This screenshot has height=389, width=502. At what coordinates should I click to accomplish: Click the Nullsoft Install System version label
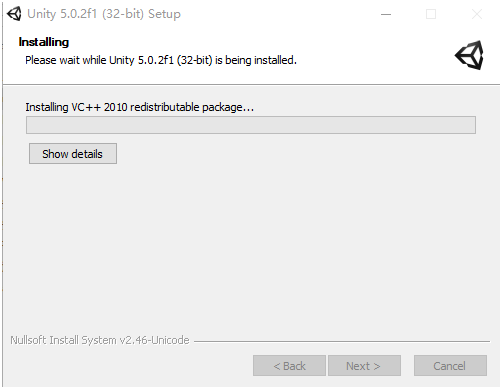(x=100, y=340)
